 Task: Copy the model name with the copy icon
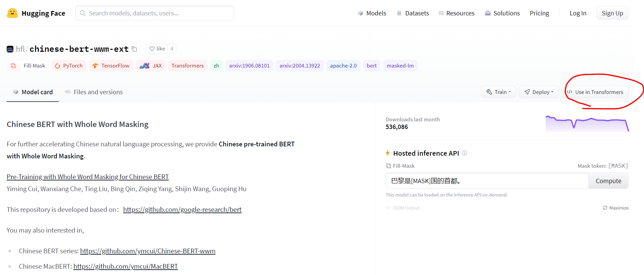tap(134, 49)
